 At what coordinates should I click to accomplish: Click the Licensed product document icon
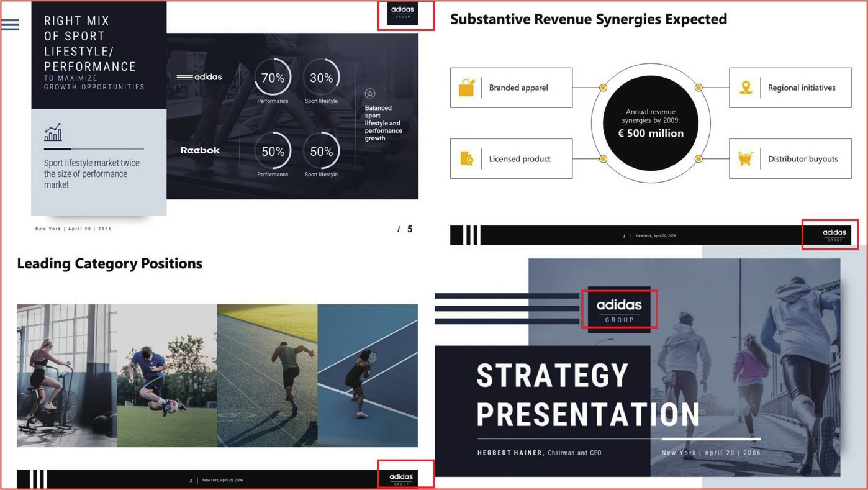click(466, 159)
